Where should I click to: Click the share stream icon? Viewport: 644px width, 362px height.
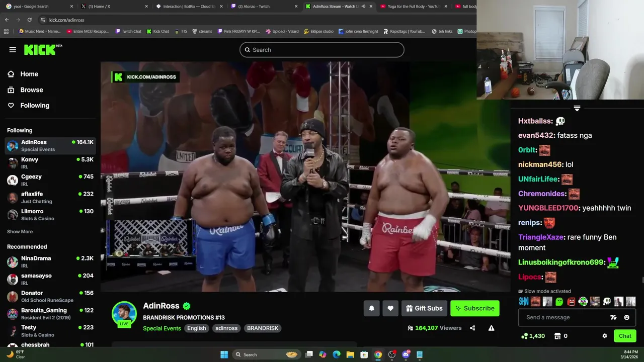click(x=472, y=328)
